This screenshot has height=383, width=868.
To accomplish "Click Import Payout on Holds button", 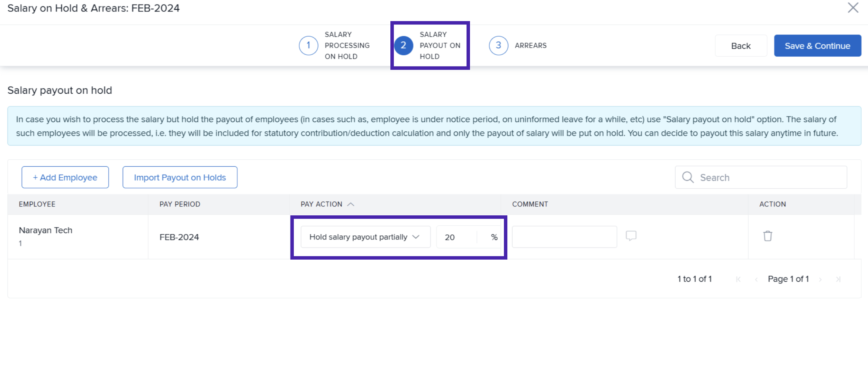I will tap(180, 177).
